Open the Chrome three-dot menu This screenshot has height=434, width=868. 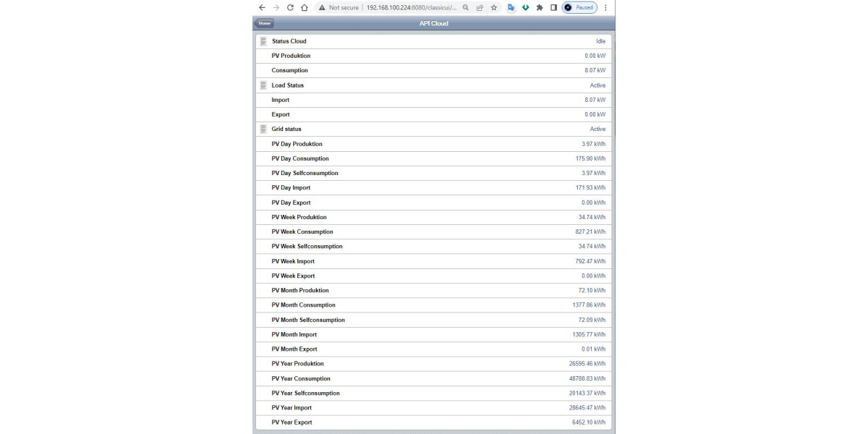606,7
